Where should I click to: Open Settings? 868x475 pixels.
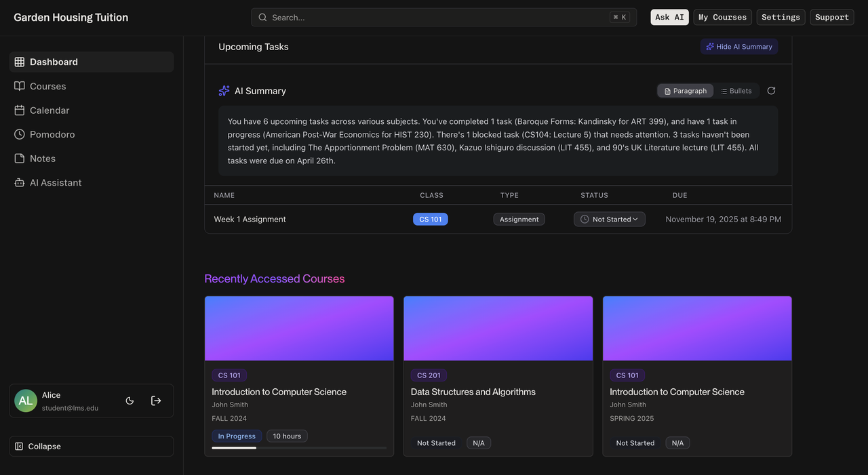[x=781, y=17]
